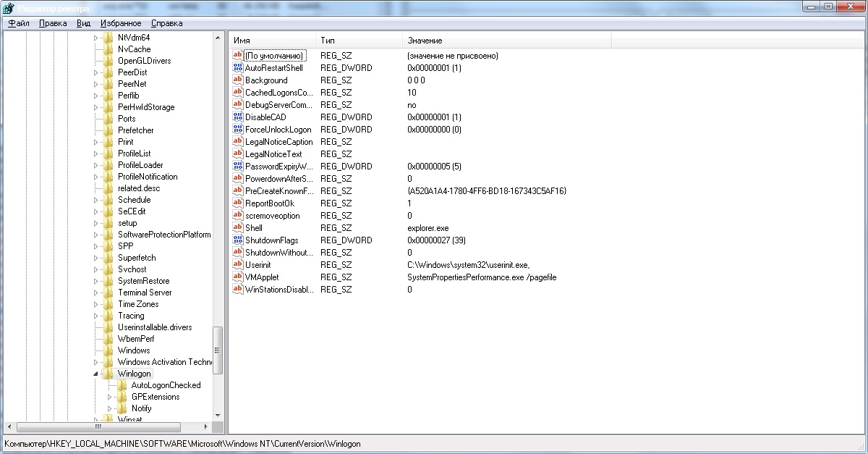Sort by the Тип column header
Viewport: 868px width, 454px height.
click(359, 41)
